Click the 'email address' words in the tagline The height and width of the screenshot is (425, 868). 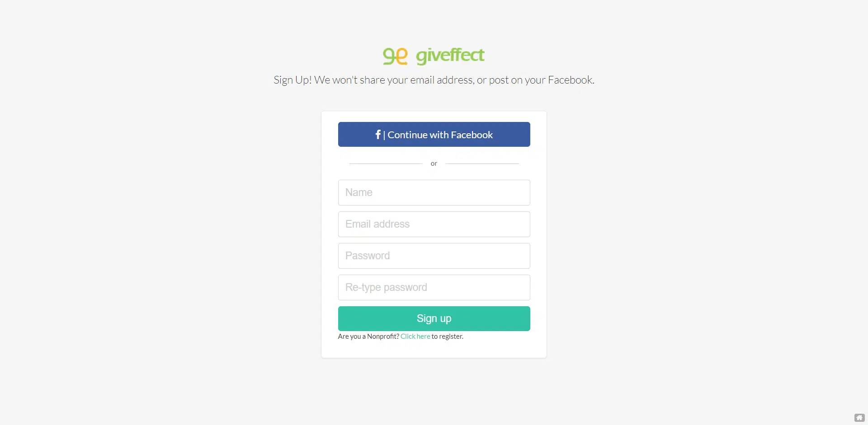(x=441, y=80)
